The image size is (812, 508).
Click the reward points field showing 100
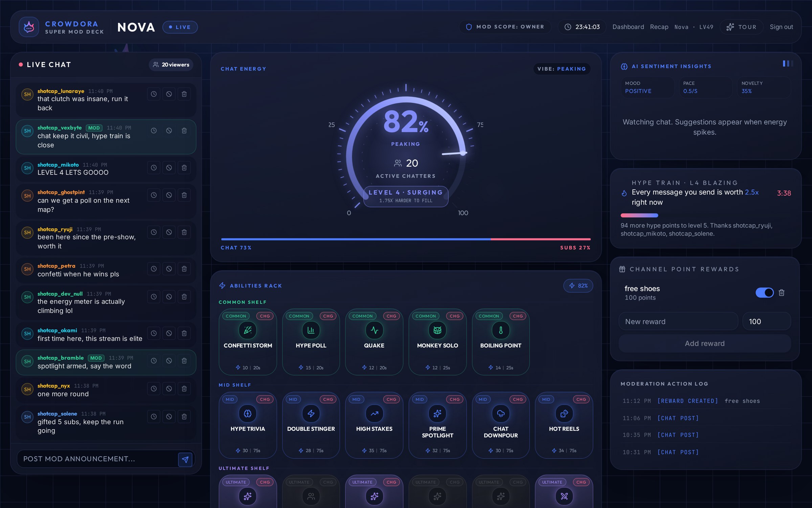tap(767, 321)
